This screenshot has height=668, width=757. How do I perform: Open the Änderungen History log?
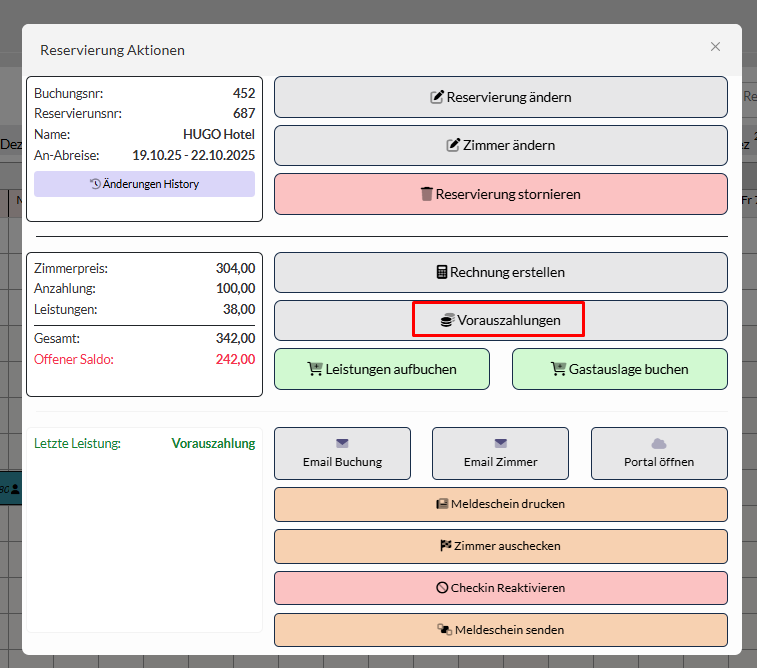[x=144, y=184]
